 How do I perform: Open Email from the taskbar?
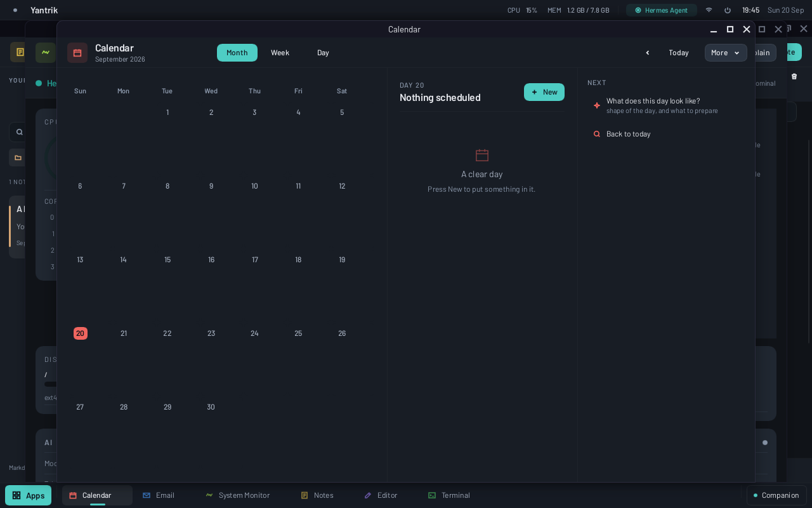click(x=159, y=495)
